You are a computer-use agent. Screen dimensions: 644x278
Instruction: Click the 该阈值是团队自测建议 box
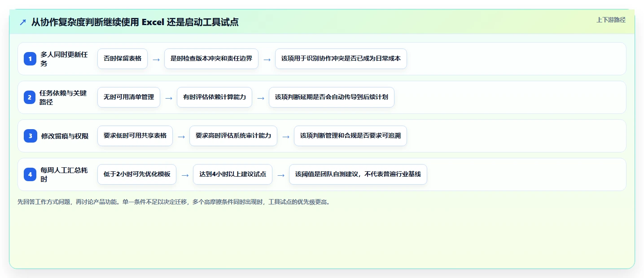(358, 174)
